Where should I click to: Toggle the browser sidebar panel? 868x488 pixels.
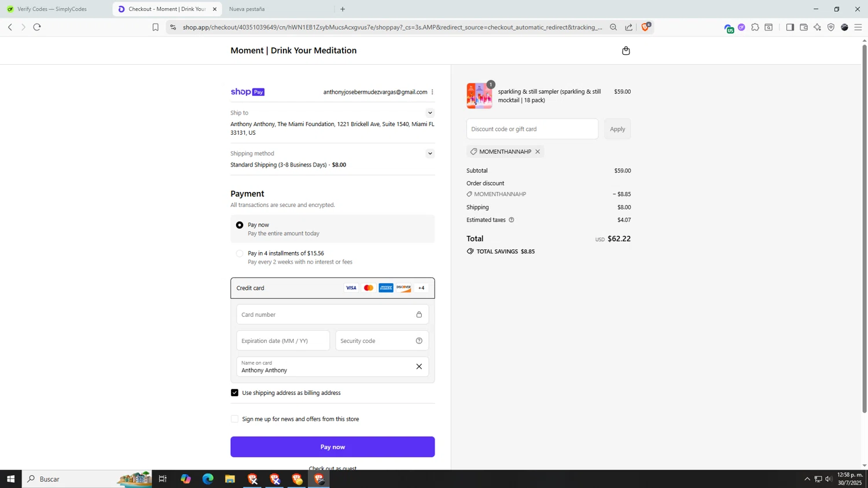[790, 27]
